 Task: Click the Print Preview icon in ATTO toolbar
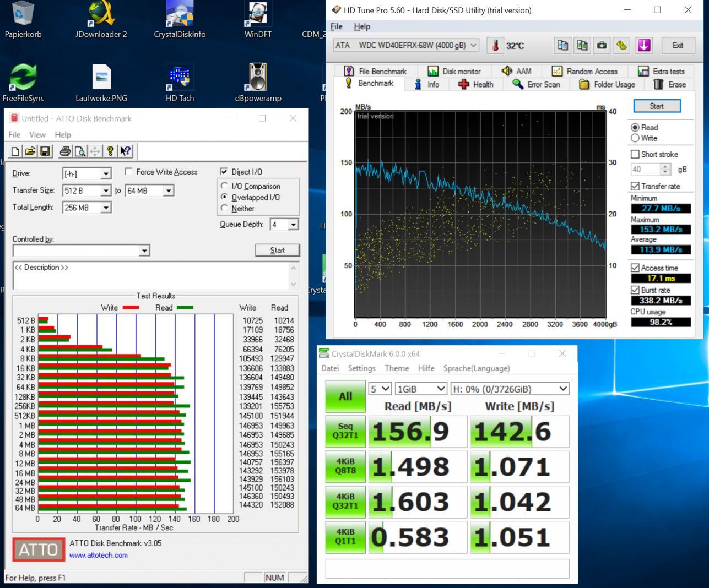[80, 151]
